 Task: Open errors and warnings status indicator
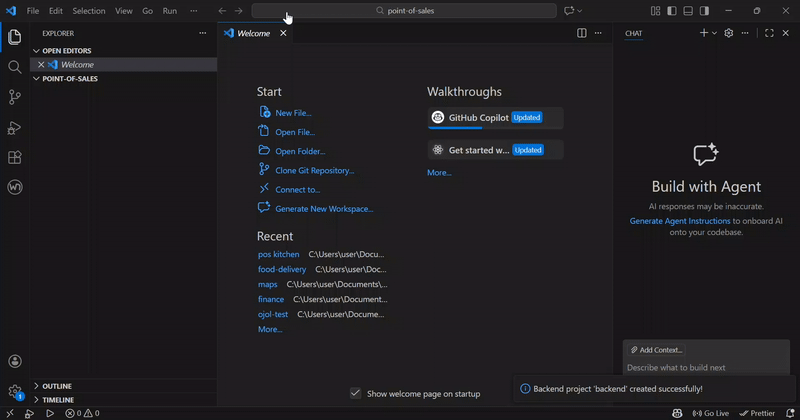tap(82, 413)
